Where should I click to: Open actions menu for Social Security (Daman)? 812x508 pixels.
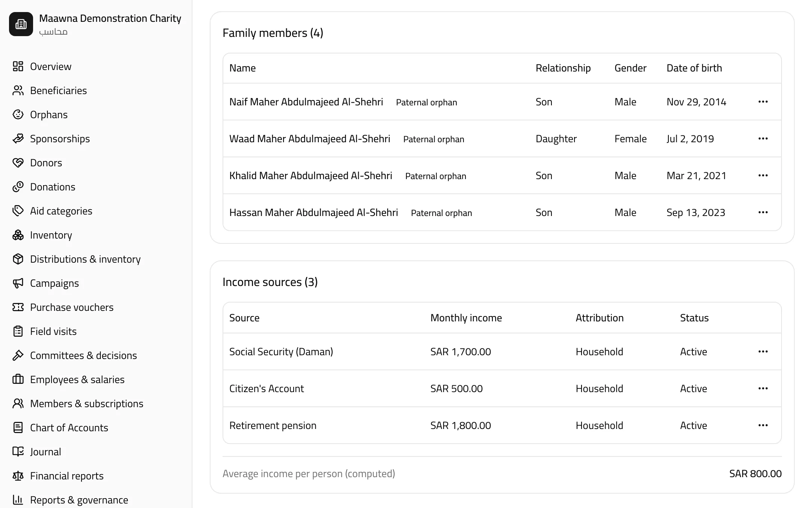pos(763,352)
